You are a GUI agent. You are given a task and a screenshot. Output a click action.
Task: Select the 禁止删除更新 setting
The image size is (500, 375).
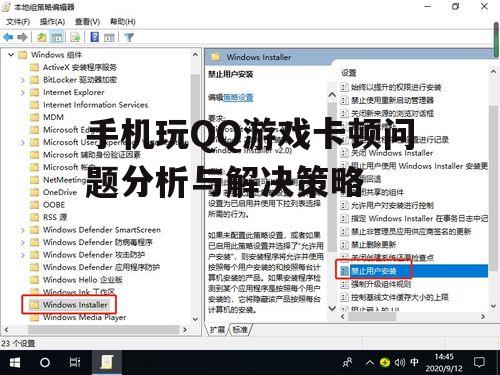[368, 245]
